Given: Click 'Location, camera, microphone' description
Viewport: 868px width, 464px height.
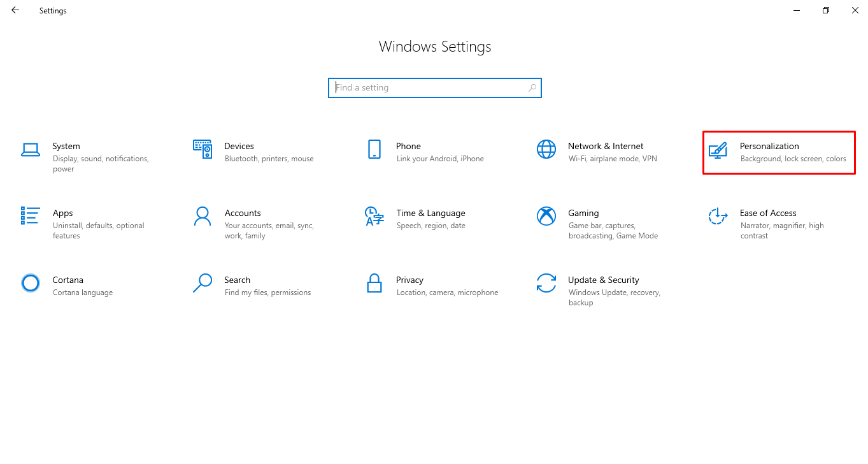Looking at the screenshot, I should [x=448, y=293].
